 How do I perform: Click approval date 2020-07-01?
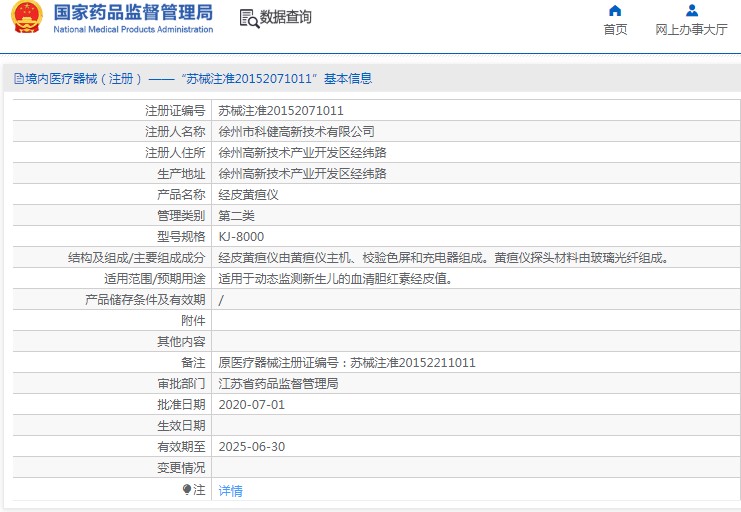coord(252,405)
